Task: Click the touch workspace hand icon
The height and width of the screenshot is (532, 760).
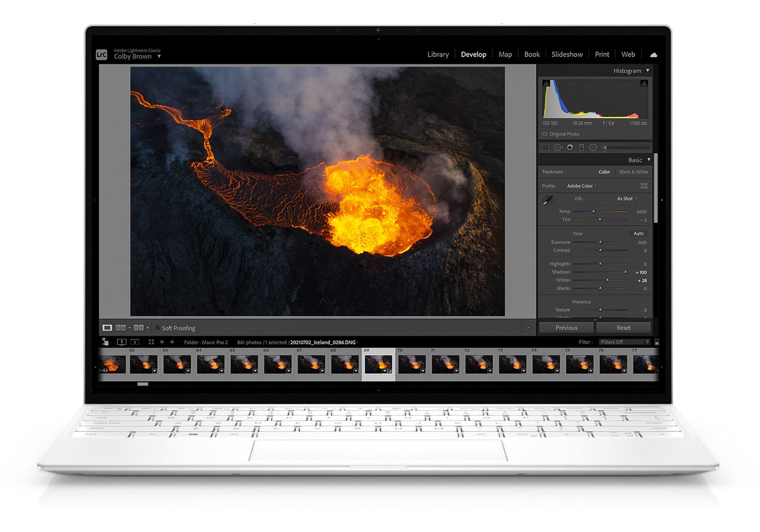Action: (x=105, y=342)
